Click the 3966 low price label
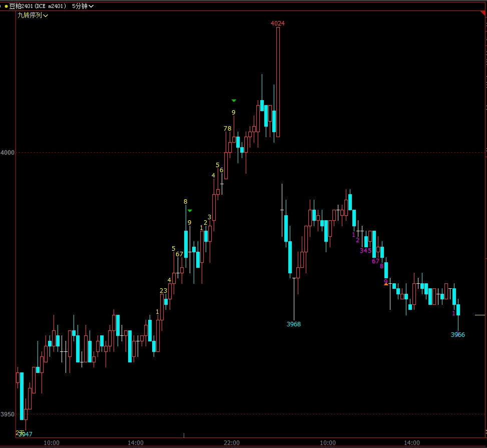 pos(457,335)
